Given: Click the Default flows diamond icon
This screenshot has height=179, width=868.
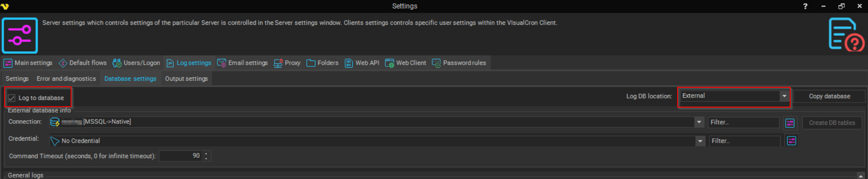Looking at the screenshot, I should pyautogui.click(x=63, y=63).
